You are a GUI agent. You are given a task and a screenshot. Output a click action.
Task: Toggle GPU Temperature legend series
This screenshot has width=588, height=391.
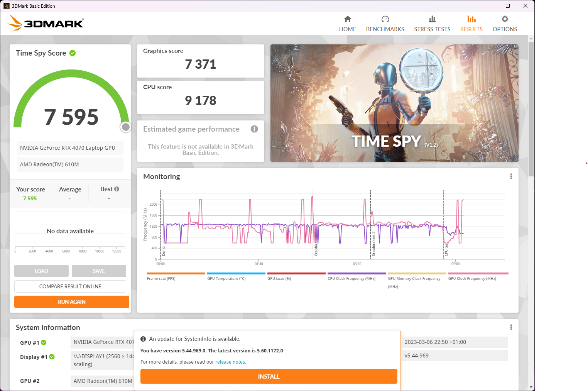click(226, 278)
